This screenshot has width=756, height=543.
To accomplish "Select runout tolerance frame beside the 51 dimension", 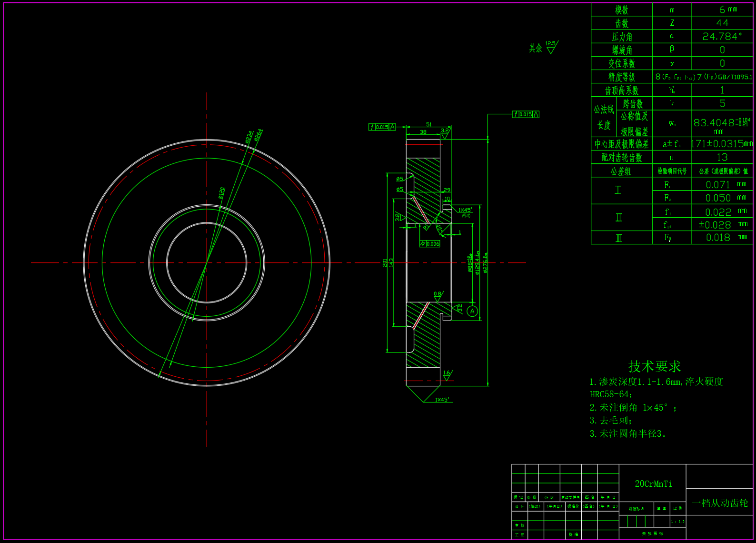I will [382, 127].
